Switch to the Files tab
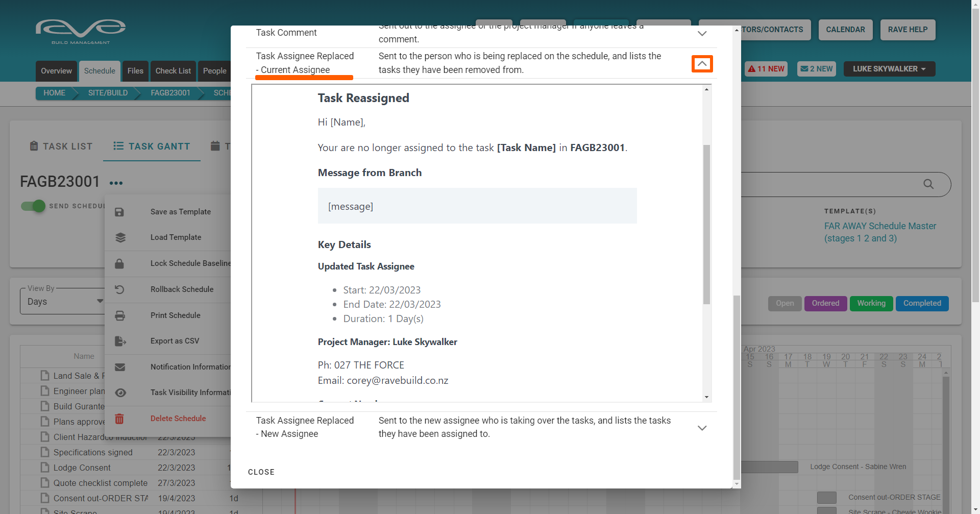The image size is (980, 514). coord(135,71)
